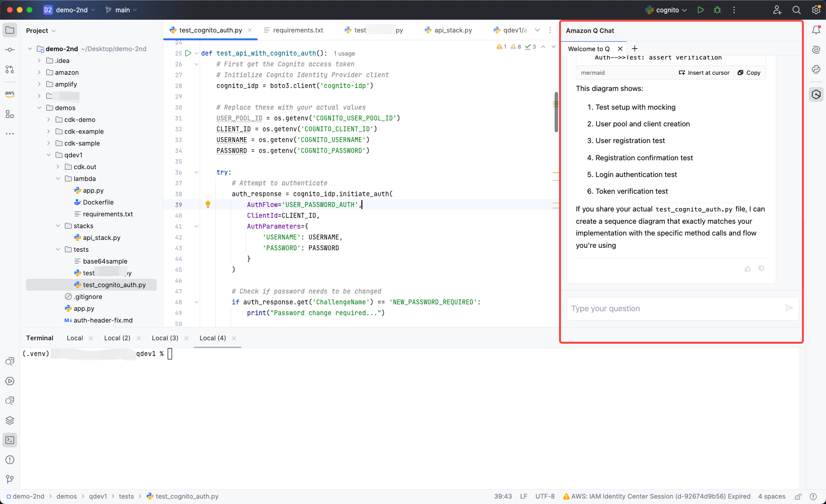The height and width of the screenshot is (504, 826).
Task: Click the LF line separator in status bar
Action: 524,497
